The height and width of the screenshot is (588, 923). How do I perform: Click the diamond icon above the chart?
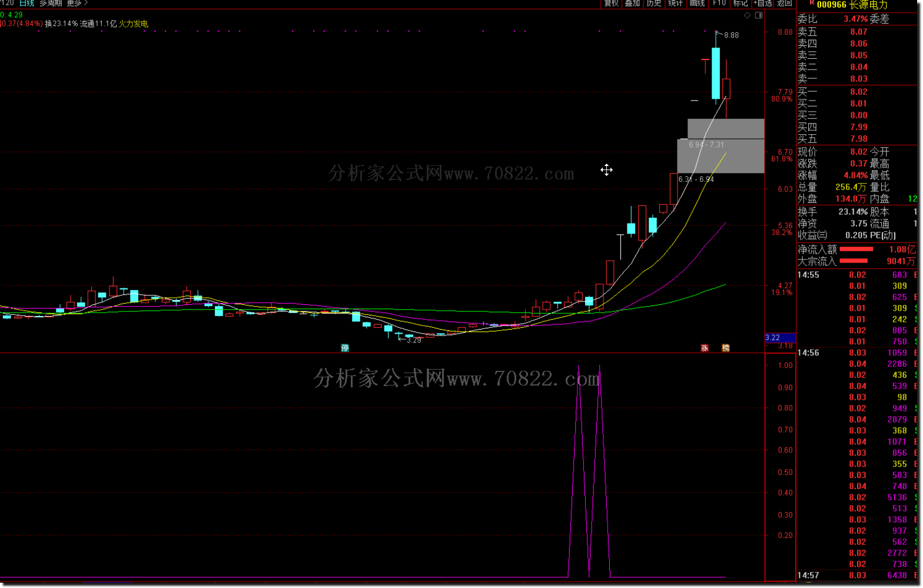(748, 15)
